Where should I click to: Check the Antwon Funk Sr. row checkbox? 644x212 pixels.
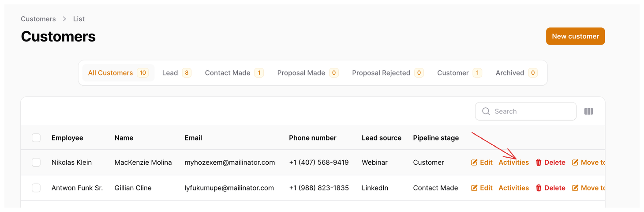pos(36,188)
